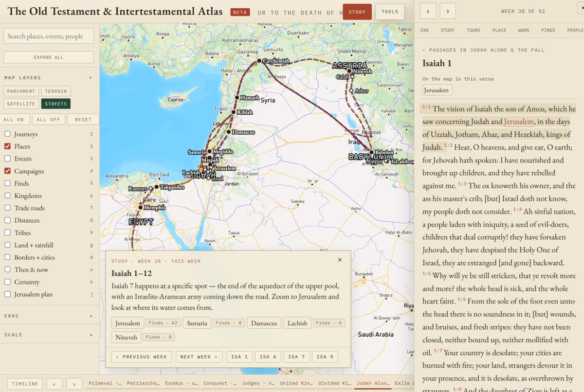Enable the Events layer checkbox
This screenshot has width=584, height=392.
pyautogui.click(x=7, y=159)
